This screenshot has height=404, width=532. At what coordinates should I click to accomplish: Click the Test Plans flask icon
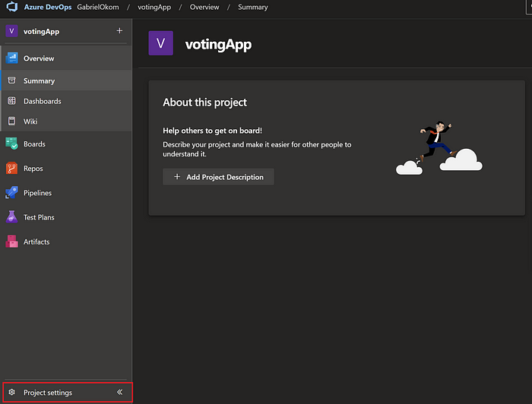tap(11, 217)
